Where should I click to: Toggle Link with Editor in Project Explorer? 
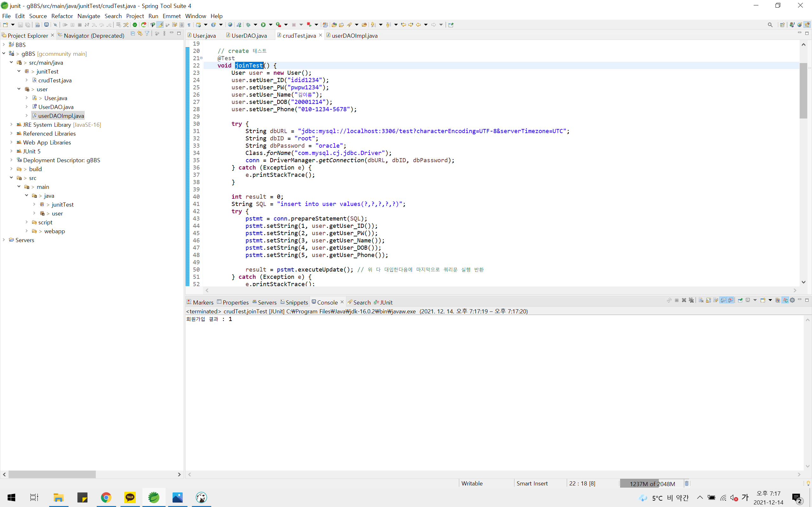[140, 34]
